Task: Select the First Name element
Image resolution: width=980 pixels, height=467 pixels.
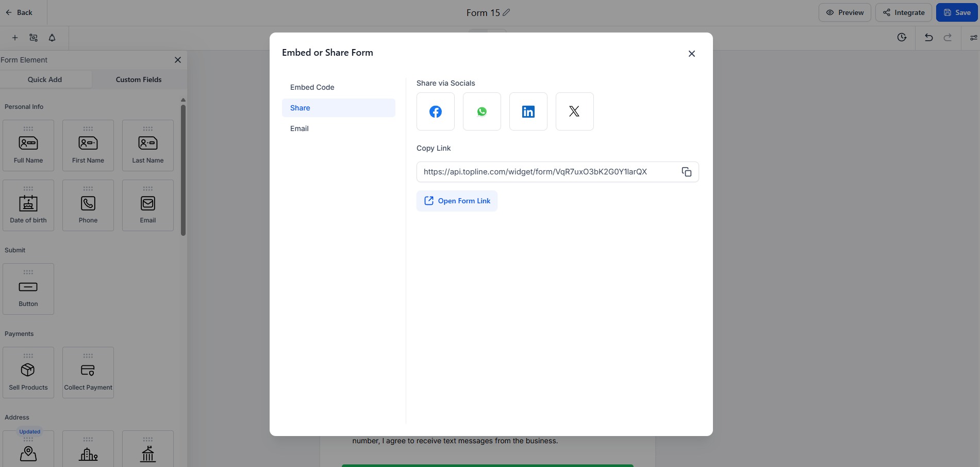Action: coord(88,146)
